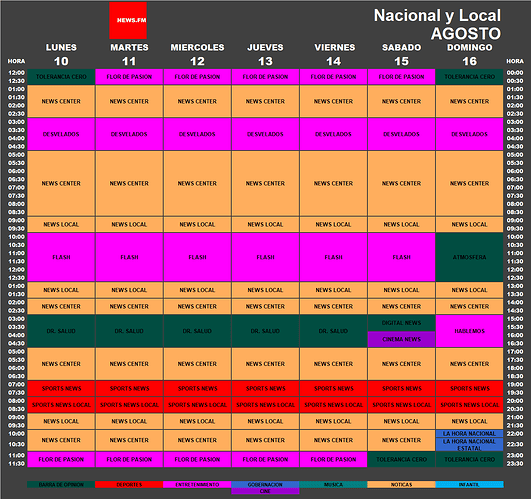531x499 pixels.
Task: Click Sabado FLOR DE PASION cell
Action: click(401, 77)
